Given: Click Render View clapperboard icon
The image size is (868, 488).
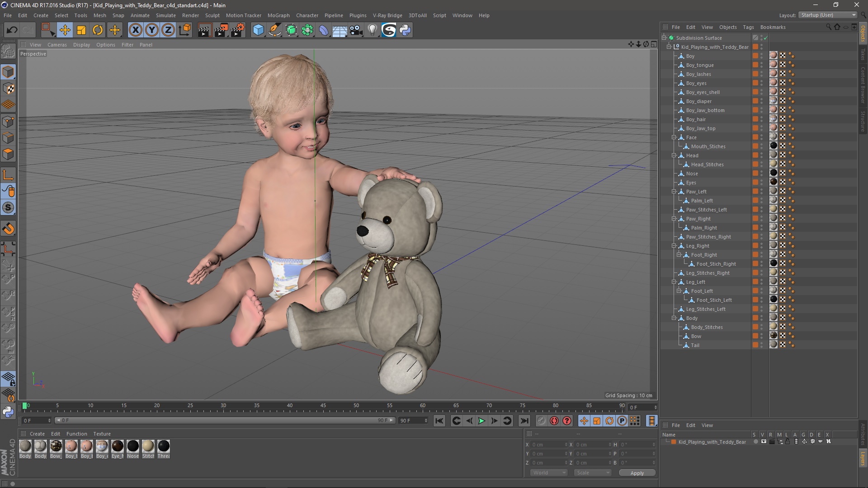Looking at the screenshot, I should (x=204, y=30).
